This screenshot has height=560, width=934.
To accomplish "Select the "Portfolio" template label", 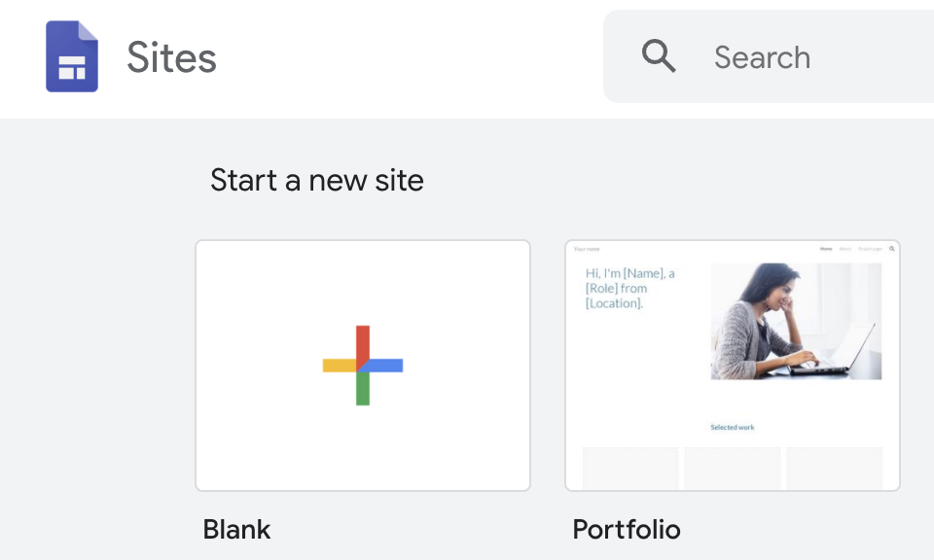I will (627, 530).
